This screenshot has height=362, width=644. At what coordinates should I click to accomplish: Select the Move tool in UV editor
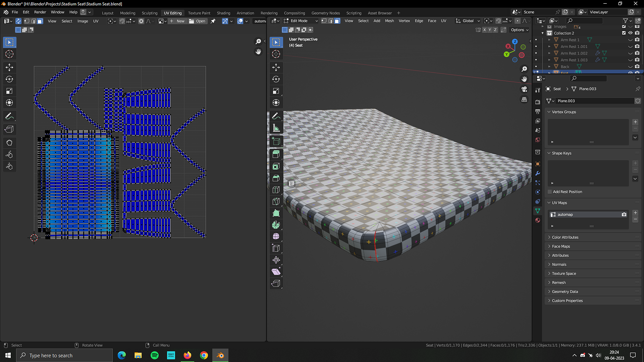tap(9, 67)
